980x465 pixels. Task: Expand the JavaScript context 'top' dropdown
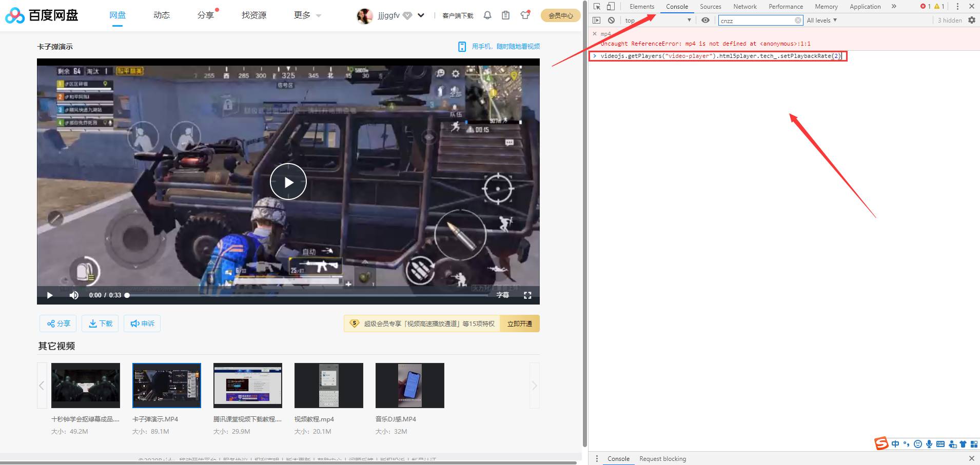658,21
